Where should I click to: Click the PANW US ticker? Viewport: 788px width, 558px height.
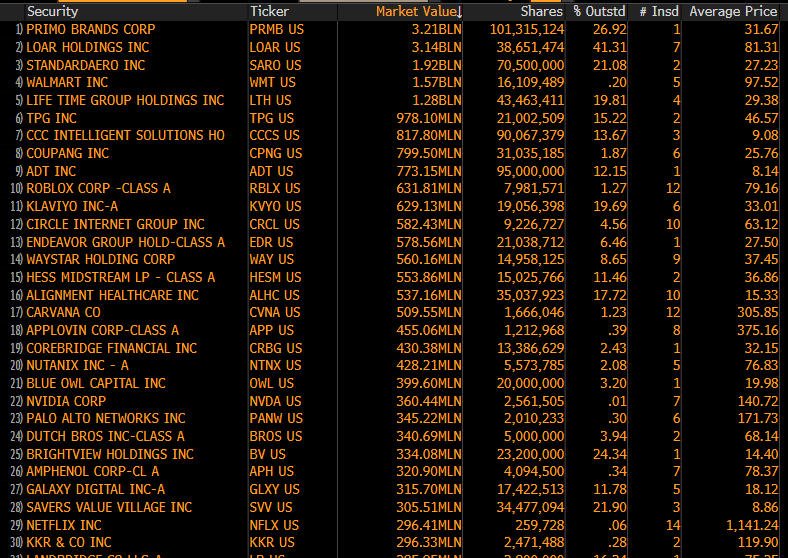(276, 418)
